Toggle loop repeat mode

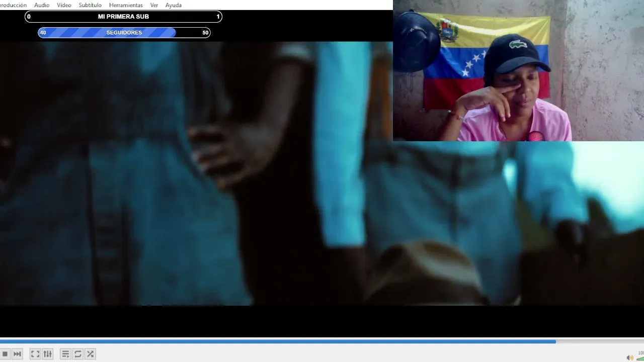pyautogui.click(x=78, y=354)
